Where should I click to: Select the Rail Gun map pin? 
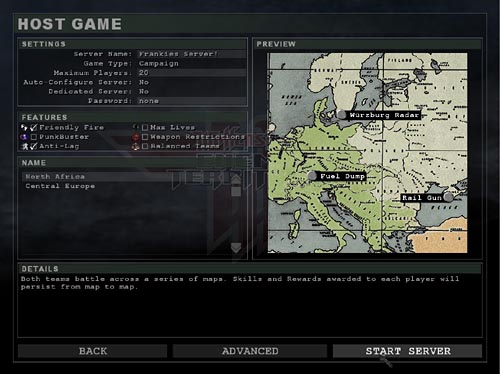(448, 197)
